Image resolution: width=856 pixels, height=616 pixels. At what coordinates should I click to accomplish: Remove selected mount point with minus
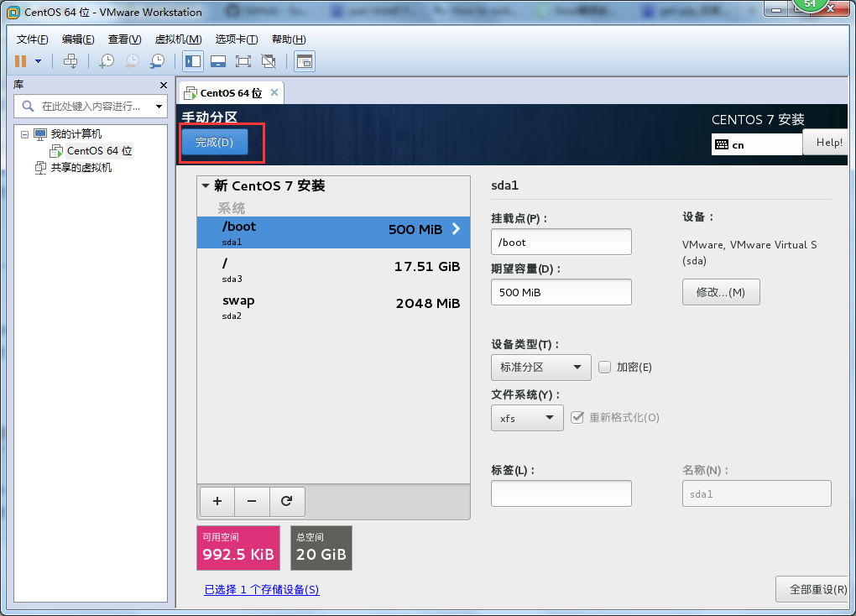point(252,501)
